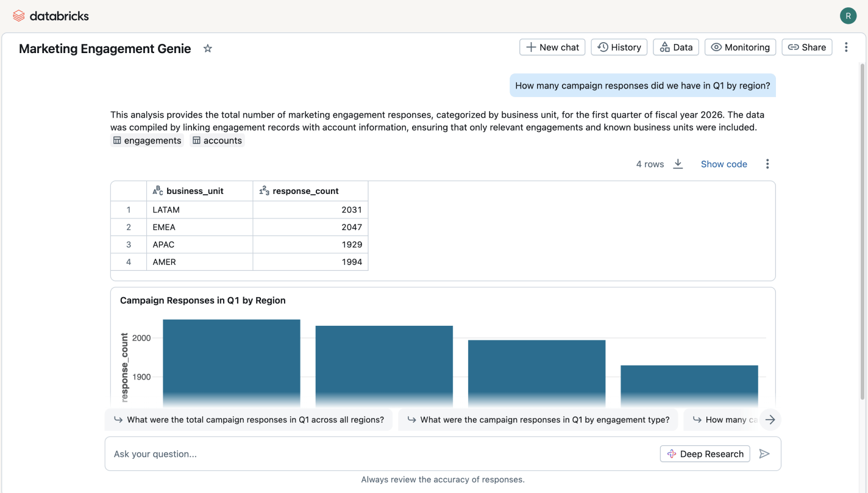Open the results kebab menu beside Show code

point(767,164)
